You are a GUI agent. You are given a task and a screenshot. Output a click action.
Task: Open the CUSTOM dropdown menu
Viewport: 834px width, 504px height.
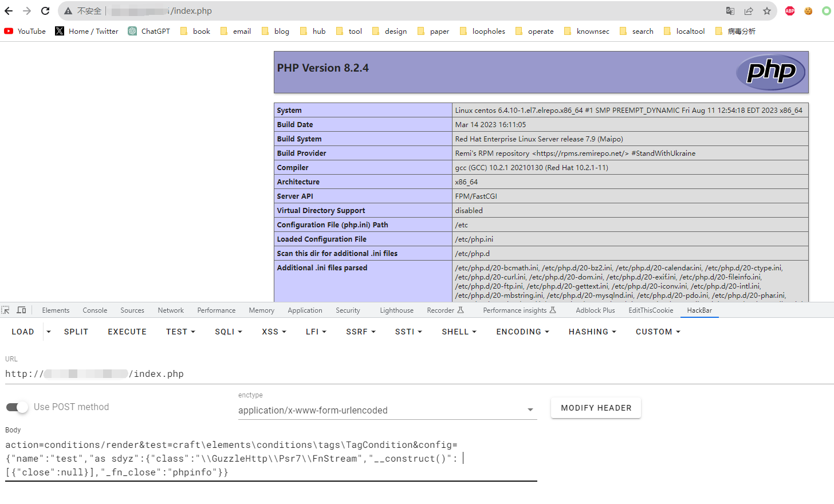(x=658, y=332)
